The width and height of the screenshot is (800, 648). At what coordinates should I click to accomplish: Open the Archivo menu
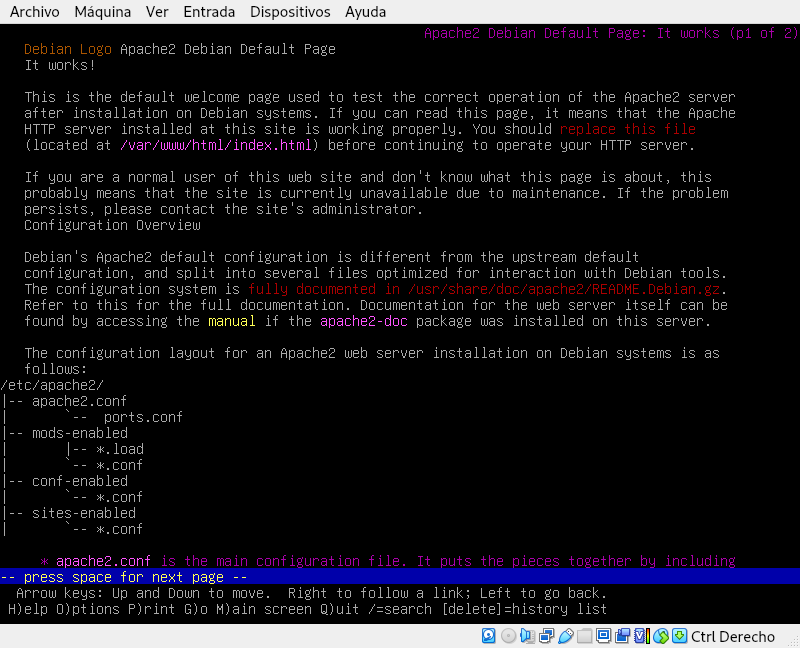click(35, 12)
